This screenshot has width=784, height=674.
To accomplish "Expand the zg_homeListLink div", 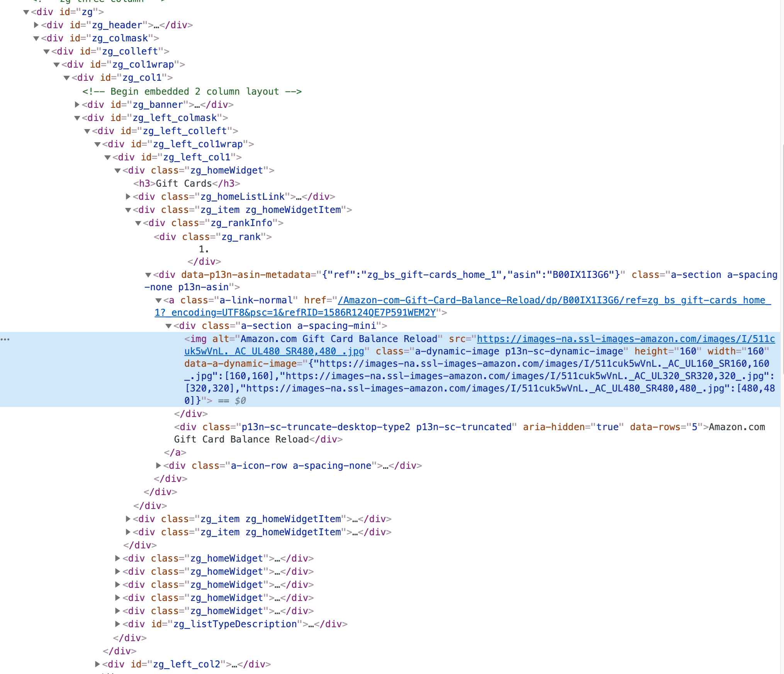I will pyautogui.click(x=128, y=197).
